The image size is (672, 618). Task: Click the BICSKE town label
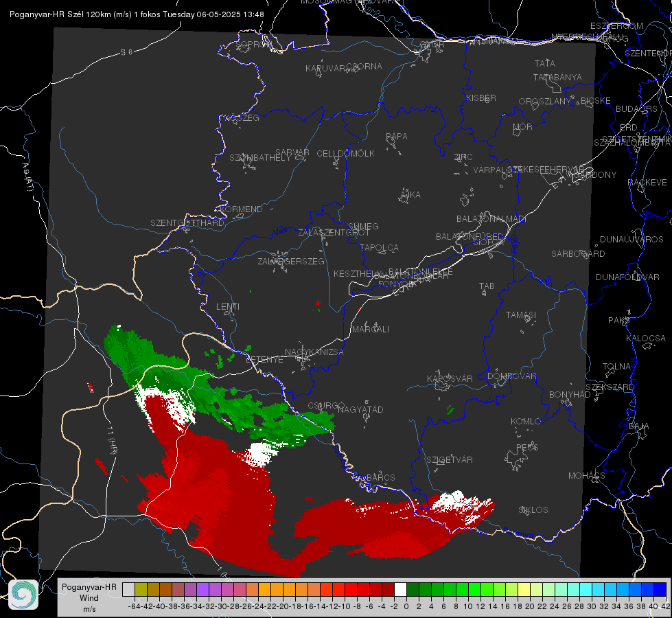[x=596, y=100]
